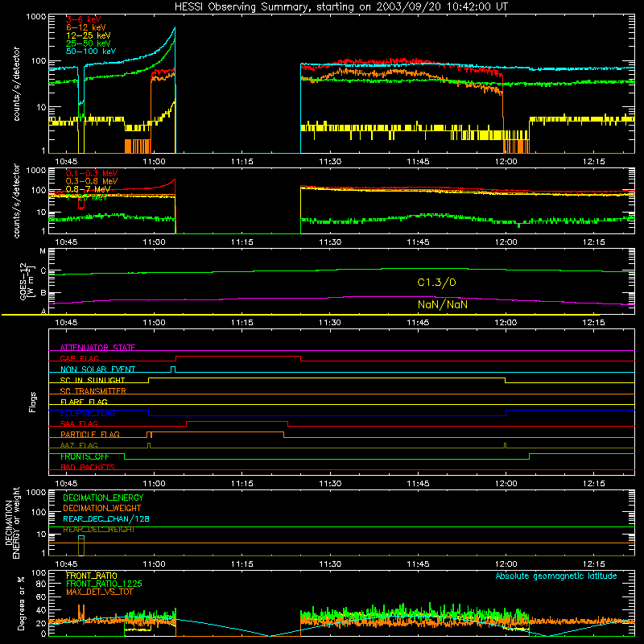
Task: Click 11:45 tick label under Flags panel
Action: point(418,484)
